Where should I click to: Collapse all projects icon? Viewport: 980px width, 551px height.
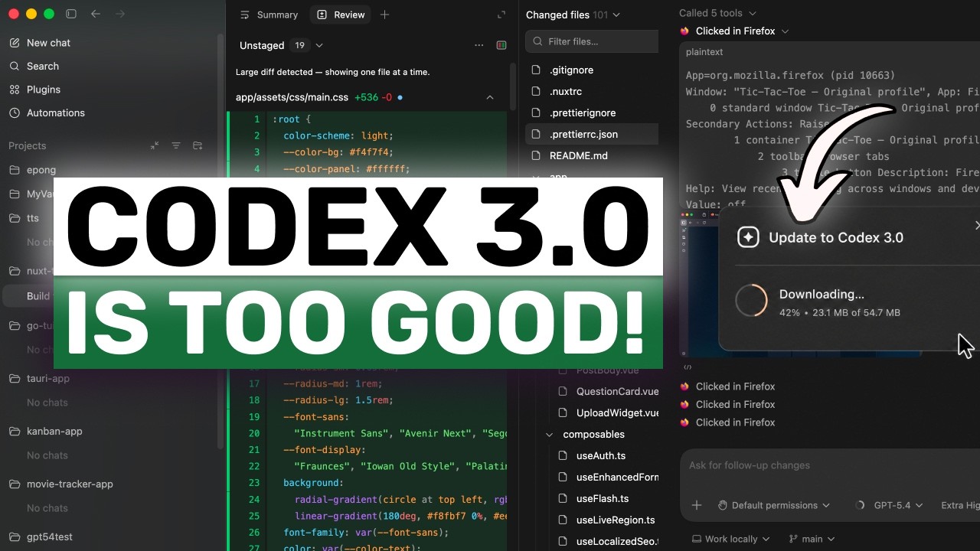pos(154,145)
